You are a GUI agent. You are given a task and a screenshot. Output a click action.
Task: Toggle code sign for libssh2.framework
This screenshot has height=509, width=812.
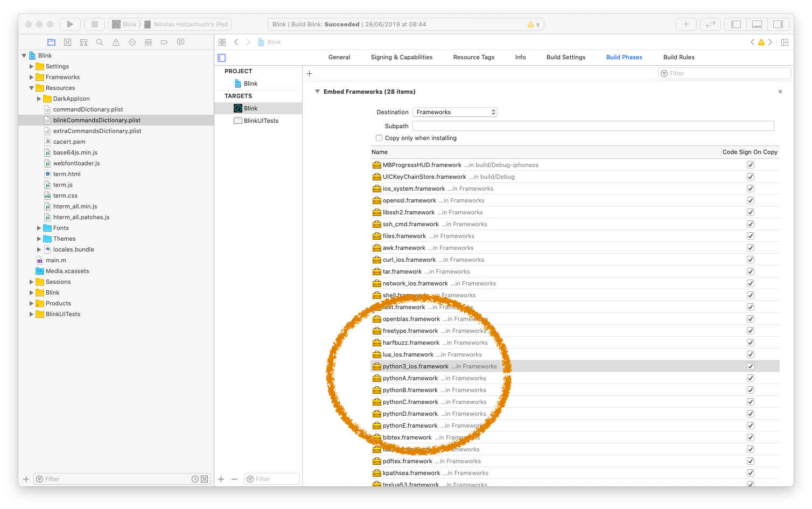pos(750,212)
